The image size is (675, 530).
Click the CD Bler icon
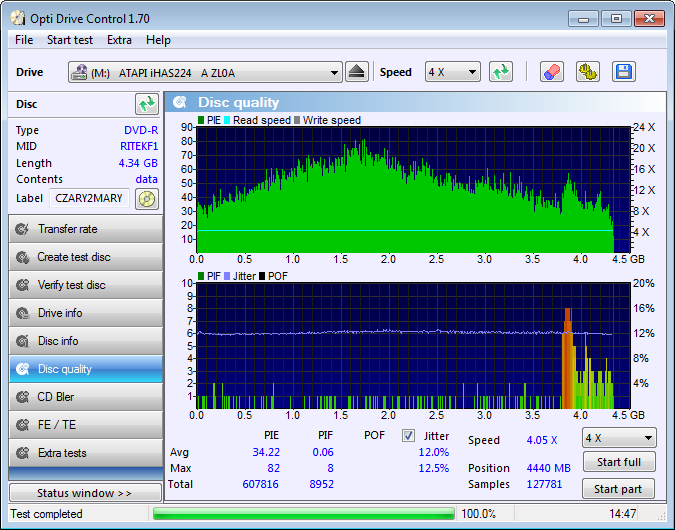click(22, 397)
